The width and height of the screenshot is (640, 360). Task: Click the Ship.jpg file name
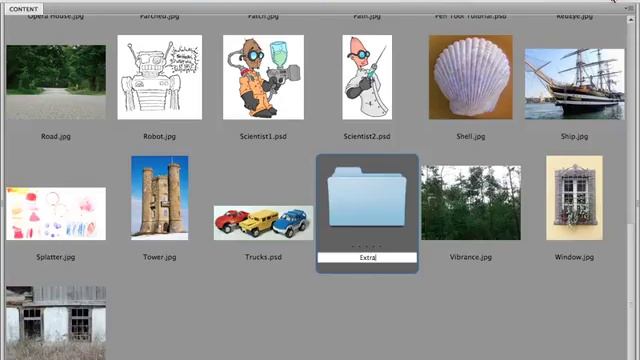point(574,136)
